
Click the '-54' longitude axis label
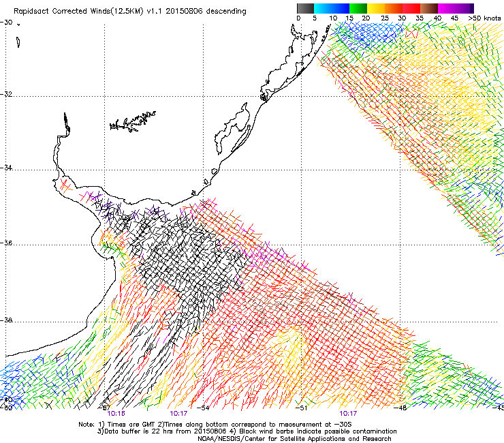pyautogui.click(x=203, y=408)
